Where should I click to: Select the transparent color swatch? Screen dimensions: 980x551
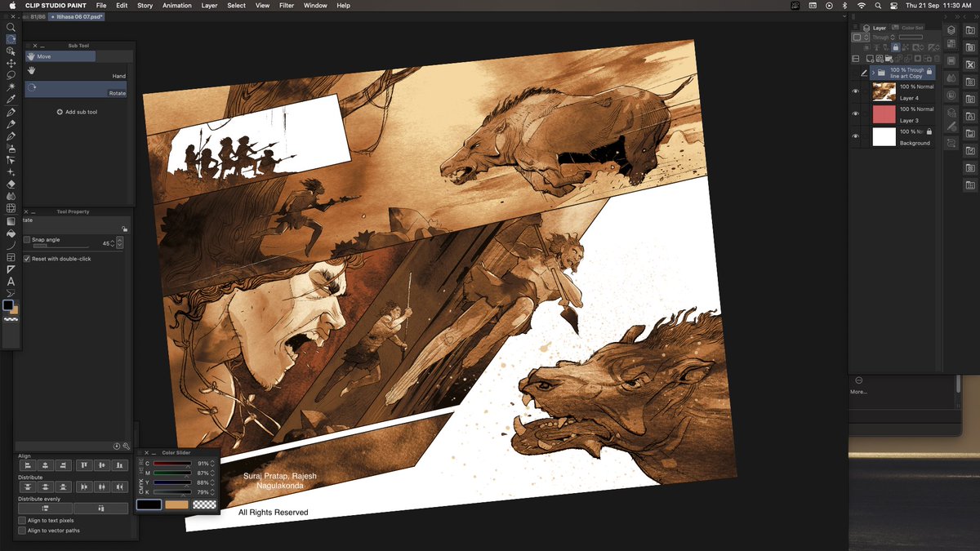(x=204, y=504)
